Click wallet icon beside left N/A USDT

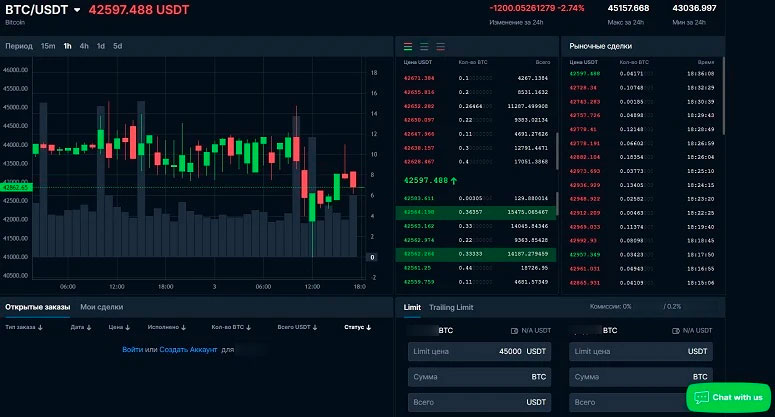[x=513, y=329]
